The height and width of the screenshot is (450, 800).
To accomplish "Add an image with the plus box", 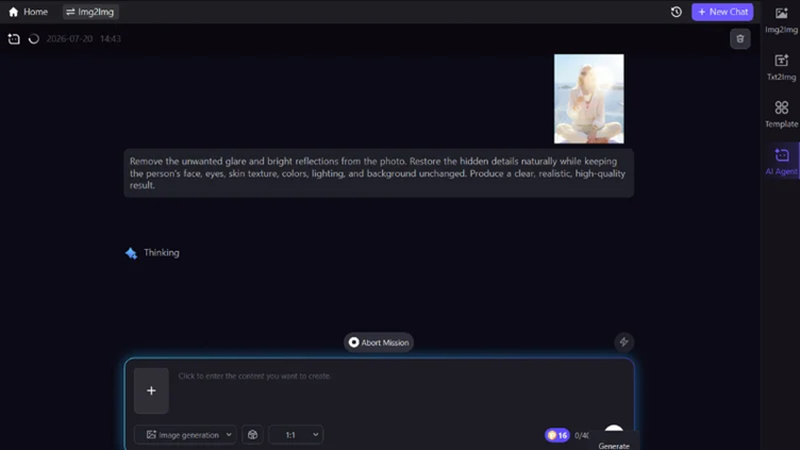I will click(151, 391).
